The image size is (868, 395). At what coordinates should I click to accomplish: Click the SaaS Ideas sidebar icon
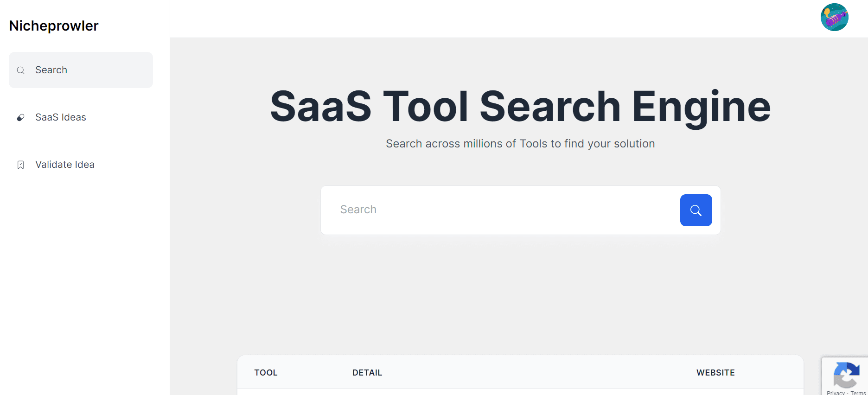click(20, 118)
